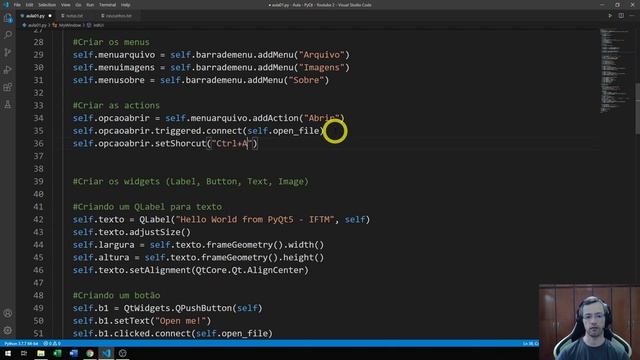
Task: Open Word from the taskbar
Action: click(73, 353)
